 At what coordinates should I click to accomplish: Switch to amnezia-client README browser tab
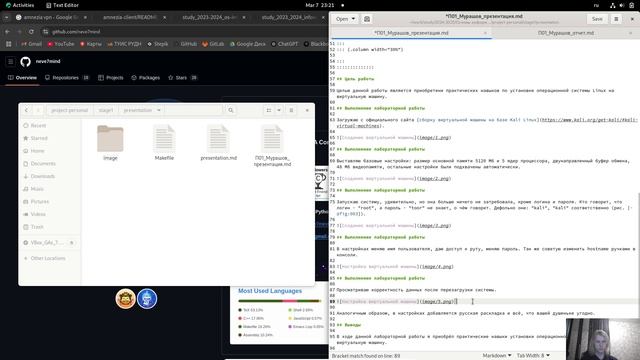pyautogui.click(x=129, y=17)
